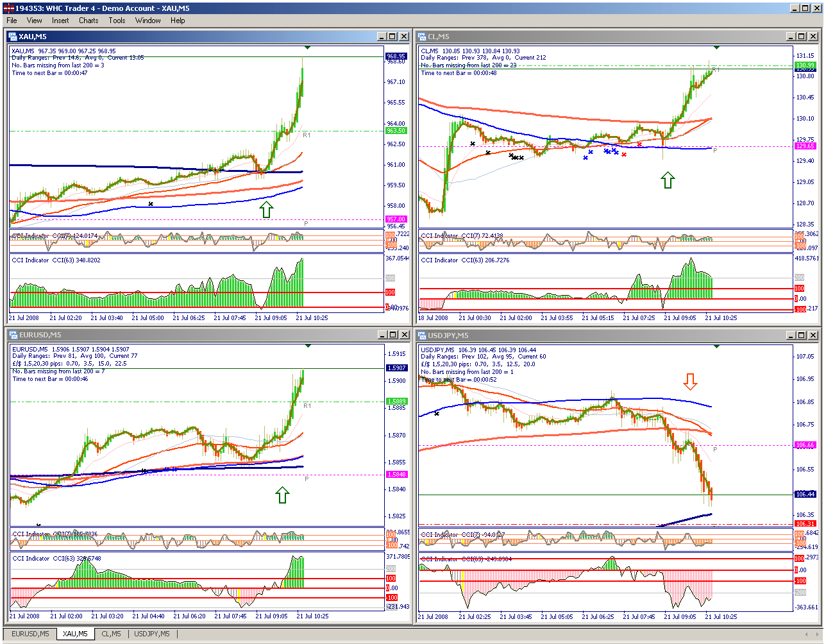
Task: Close the EURUSD,M5 chart window
Action: pyautogui.click(x=404, y=335)
